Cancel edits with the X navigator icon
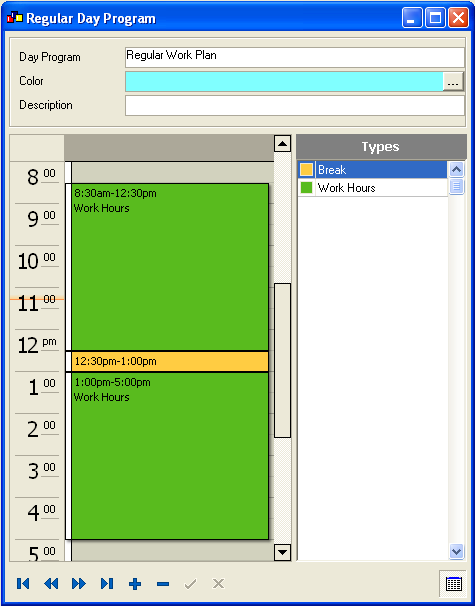The height and width of the screenshot is (606, 475). [x=218, y=584]
